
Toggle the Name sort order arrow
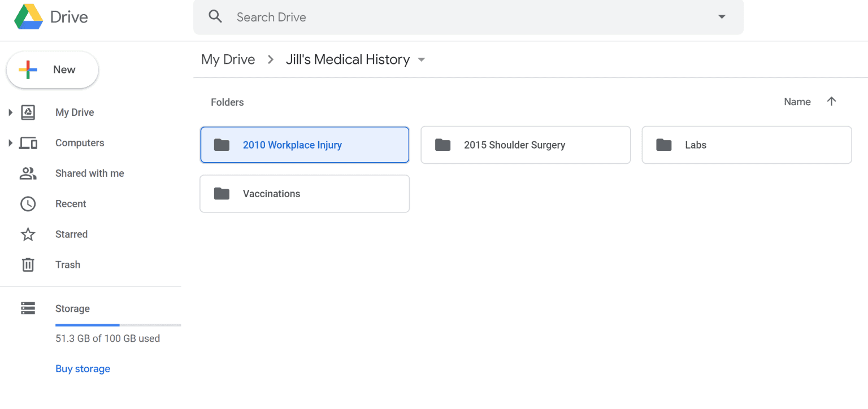[x=831, y=101]
